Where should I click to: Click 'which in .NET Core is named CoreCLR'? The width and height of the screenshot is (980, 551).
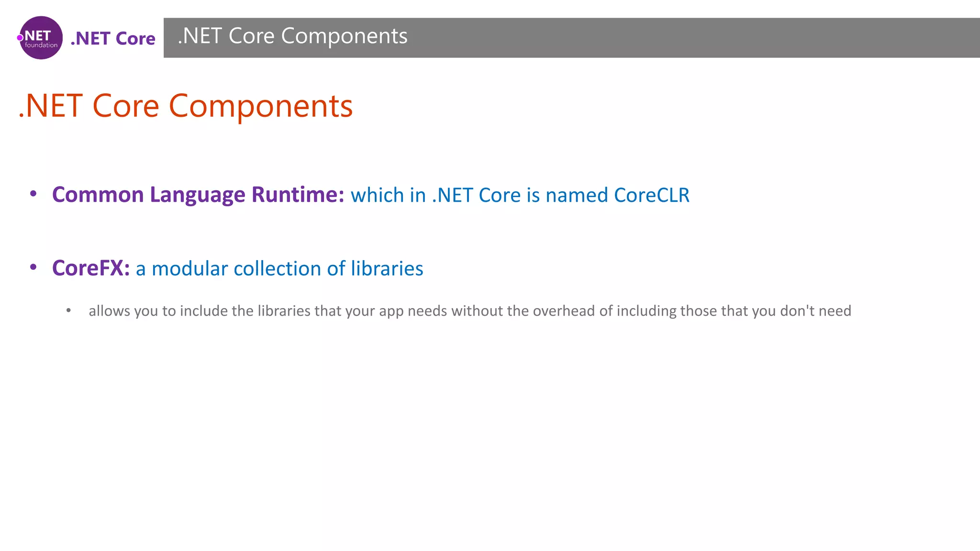coord(520,195)
